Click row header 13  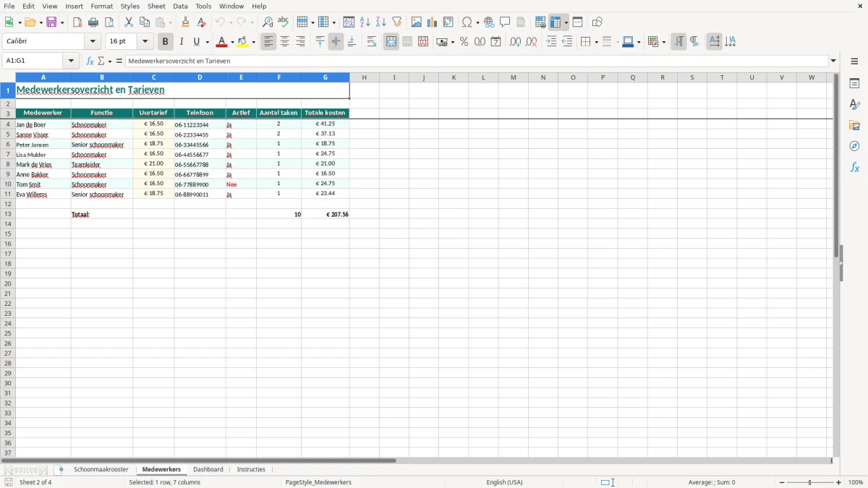(x=8, y=214)
